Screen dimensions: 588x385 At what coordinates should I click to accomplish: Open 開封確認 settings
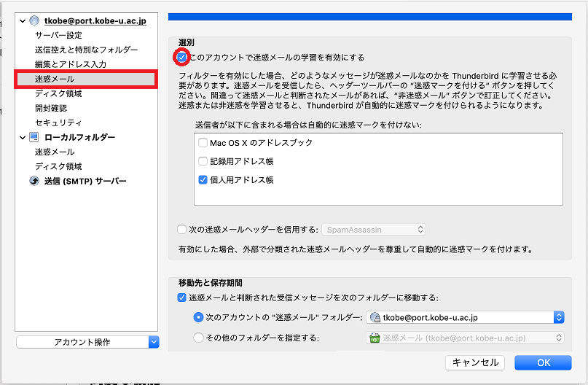point(51,109)
